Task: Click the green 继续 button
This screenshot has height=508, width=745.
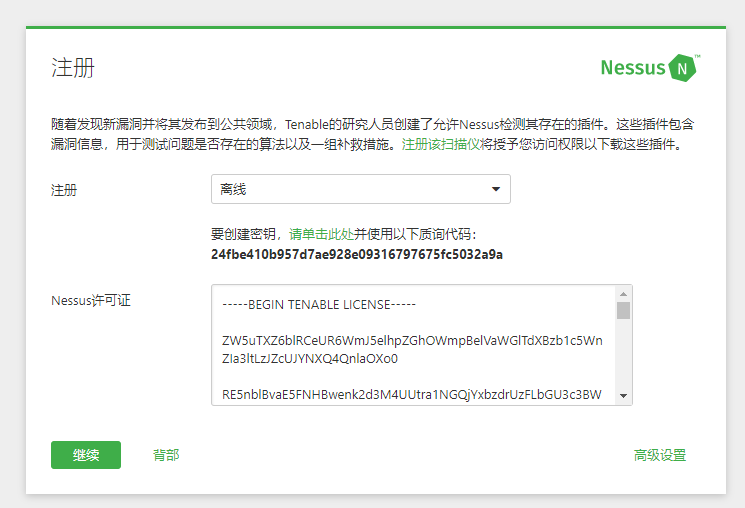Action: click(86, 455)
